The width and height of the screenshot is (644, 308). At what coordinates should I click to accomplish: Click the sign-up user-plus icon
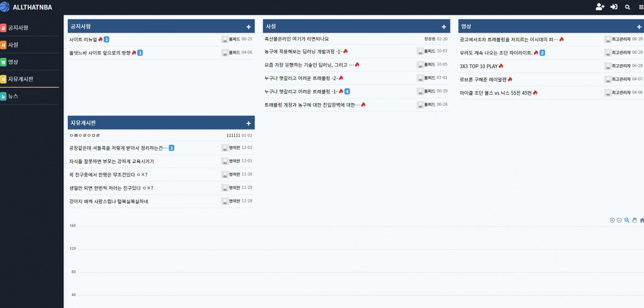(600, 7)
